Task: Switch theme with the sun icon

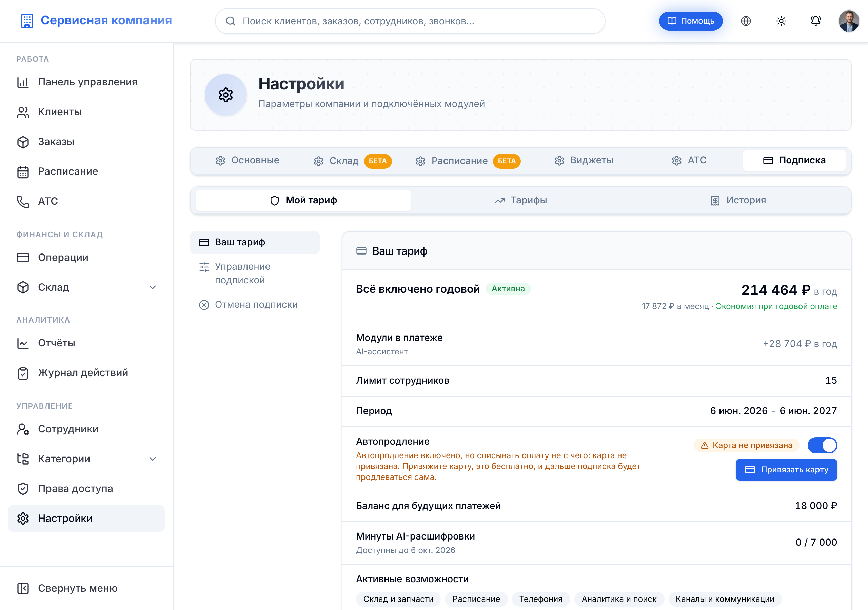Action: click(781, 21)
